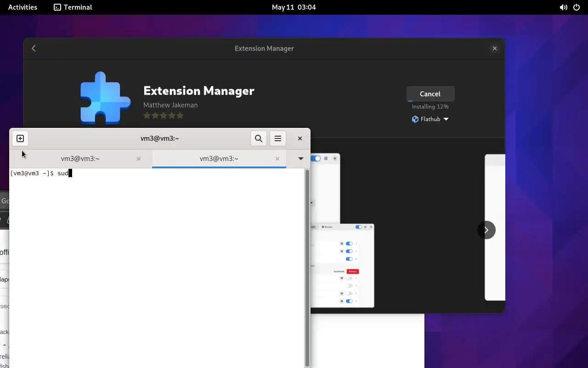Click the terminal command line with sud

tap(41, 173)
